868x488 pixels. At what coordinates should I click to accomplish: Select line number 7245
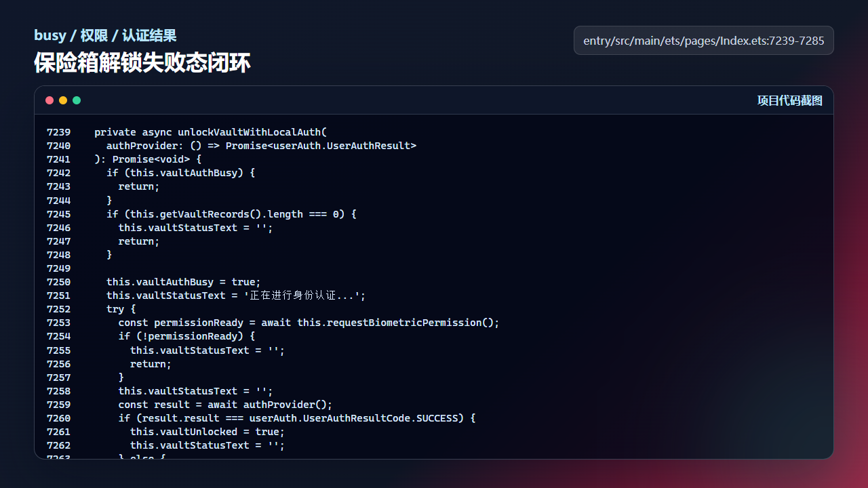pos(58,213)
